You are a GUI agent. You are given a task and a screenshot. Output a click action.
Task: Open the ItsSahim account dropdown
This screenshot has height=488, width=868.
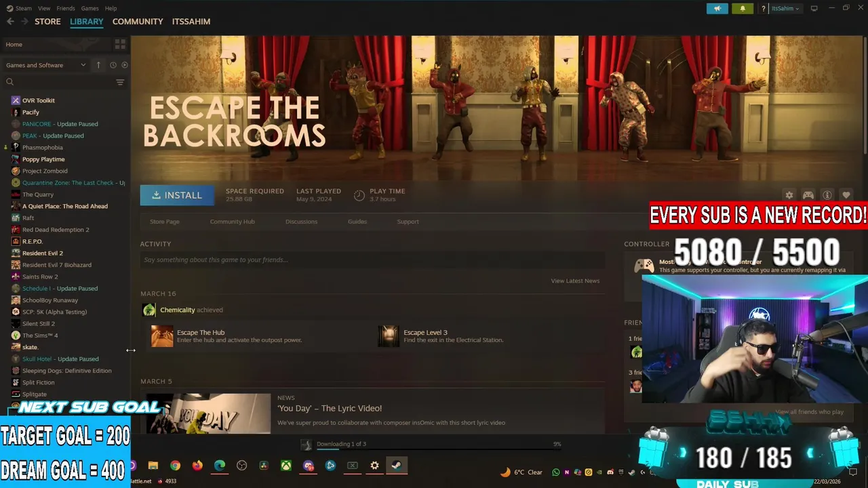785,8
